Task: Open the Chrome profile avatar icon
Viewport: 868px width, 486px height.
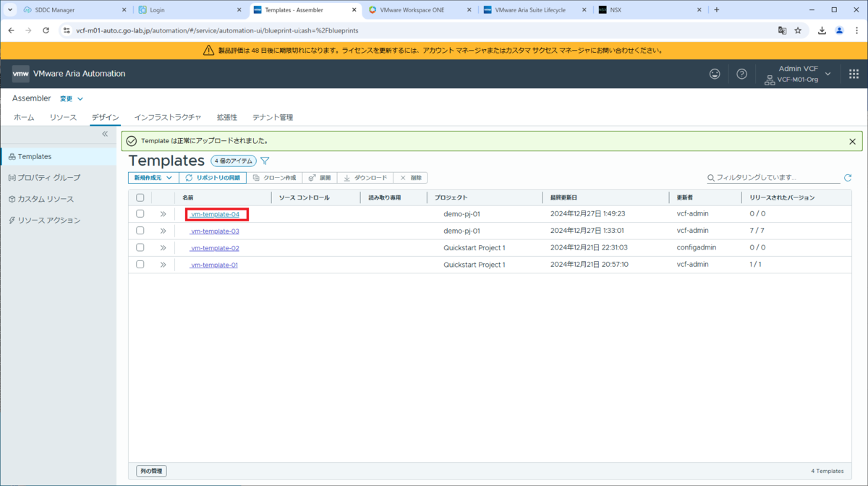Action: [839, 30]
